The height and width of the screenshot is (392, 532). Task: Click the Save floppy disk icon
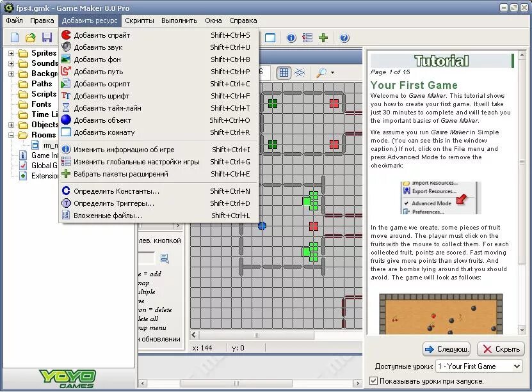pyautogui.click(x=47, y=38)
